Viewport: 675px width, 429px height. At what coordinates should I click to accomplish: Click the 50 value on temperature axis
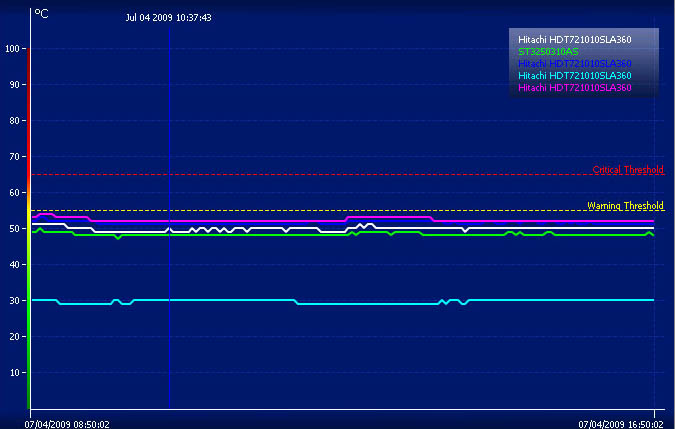15,228
